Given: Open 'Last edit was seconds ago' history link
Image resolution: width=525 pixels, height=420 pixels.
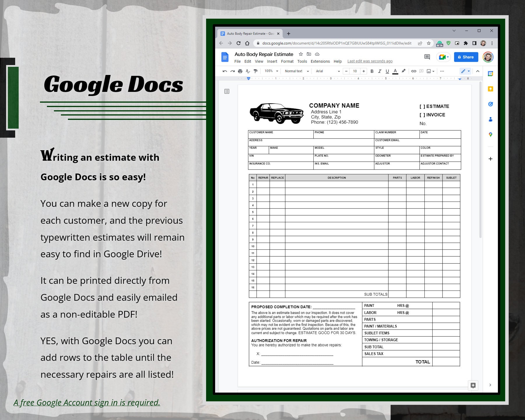Looking at the screenshot, I should tap(370, 61).
